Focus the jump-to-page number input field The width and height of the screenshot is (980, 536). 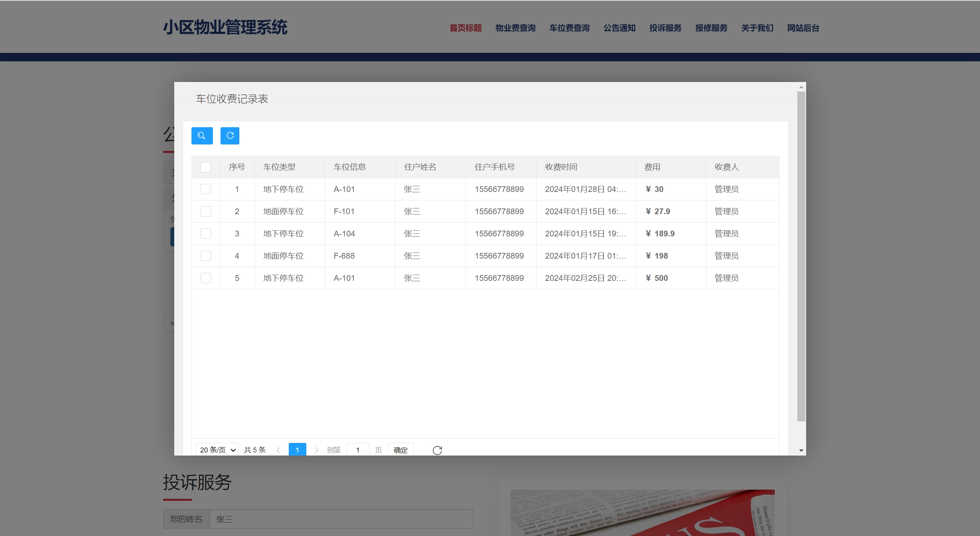tap(358, 450)
